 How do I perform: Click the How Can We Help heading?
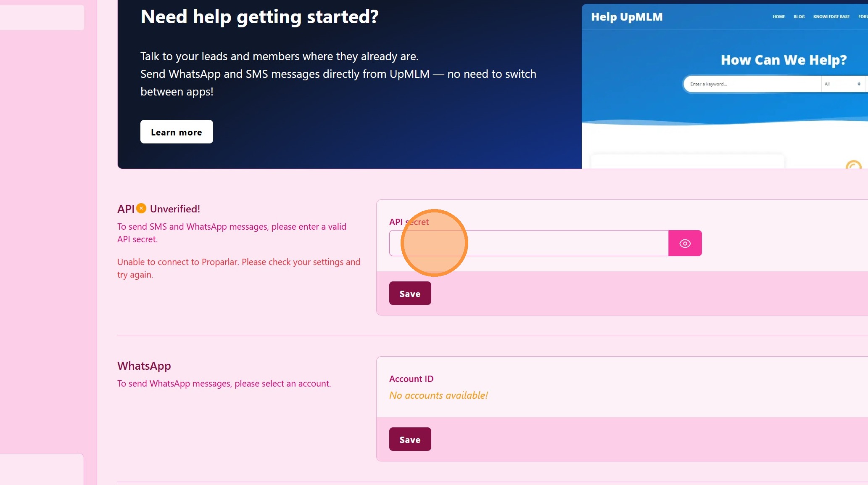(784, 60)
